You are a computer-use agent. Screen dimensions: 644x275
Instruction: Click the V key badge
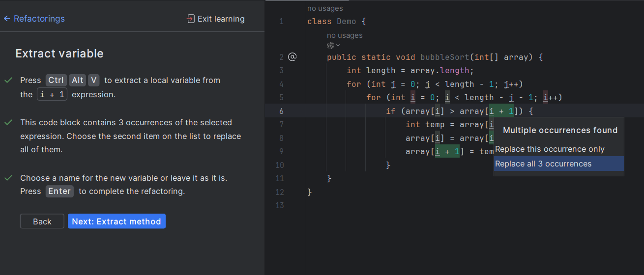[94, 80]
